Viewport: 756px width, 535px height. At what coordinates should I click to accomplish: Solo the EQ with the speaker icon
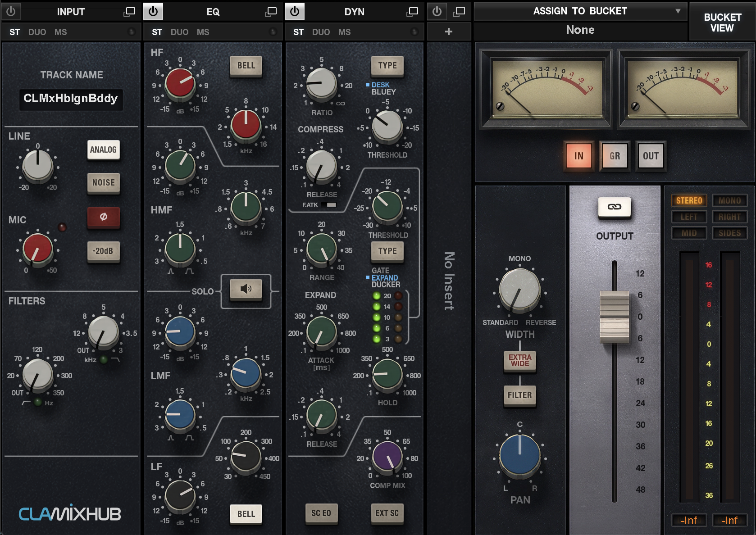246,290
